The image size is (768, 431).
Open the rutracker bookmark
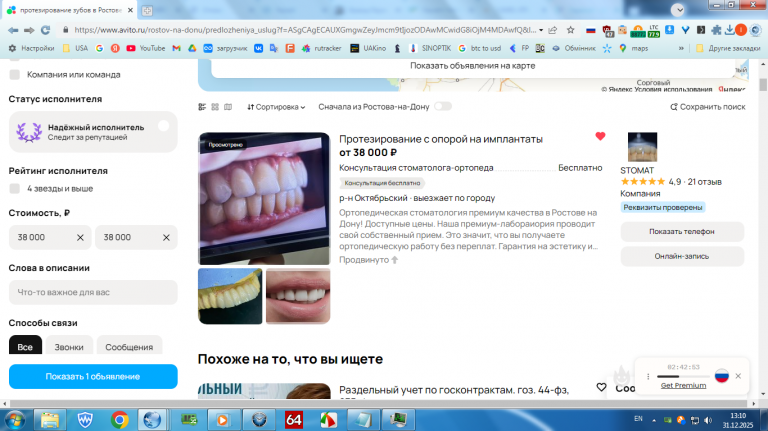point(322,48)
